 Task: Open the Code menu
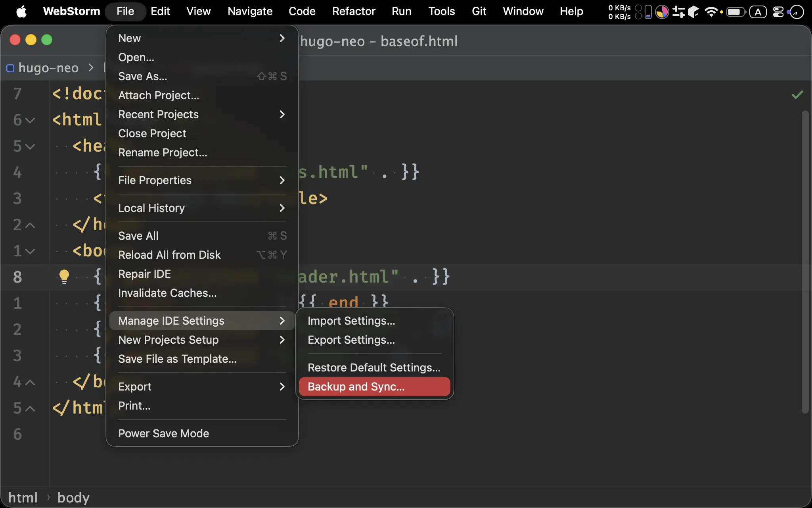point(302,12)
